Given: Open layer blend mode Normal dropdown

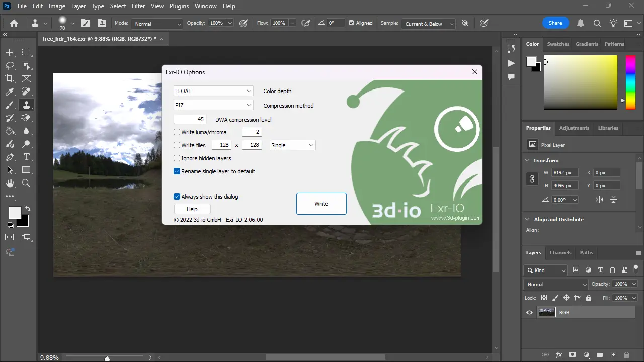Looking at the screenshot, I should pyautogui.click(x=556, y=284).
